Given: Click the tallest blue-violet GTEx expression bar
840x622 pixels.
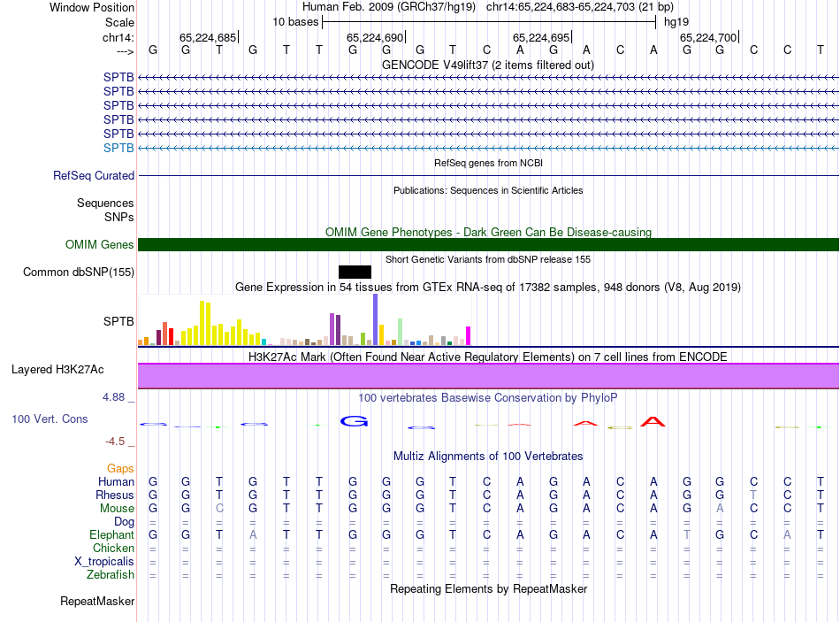Looking at the screenshot, I should [376, 319].
